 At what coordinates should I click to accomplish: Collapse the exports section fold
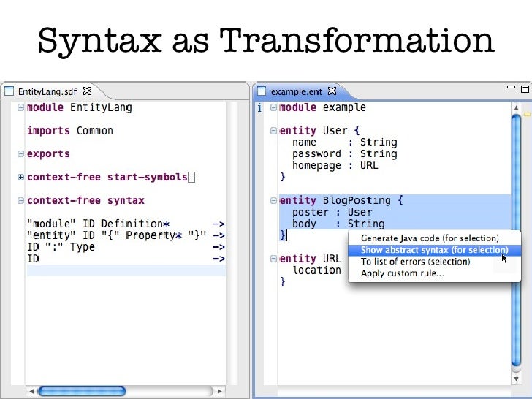click(20, 154)
